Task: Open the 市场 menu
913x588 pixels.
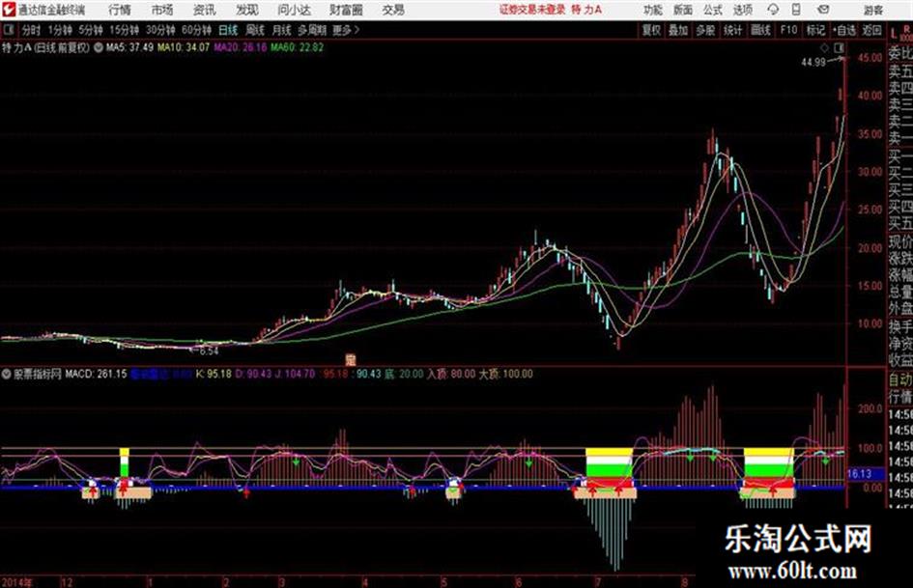Action: pyautogui.click(x=162, y=10)
